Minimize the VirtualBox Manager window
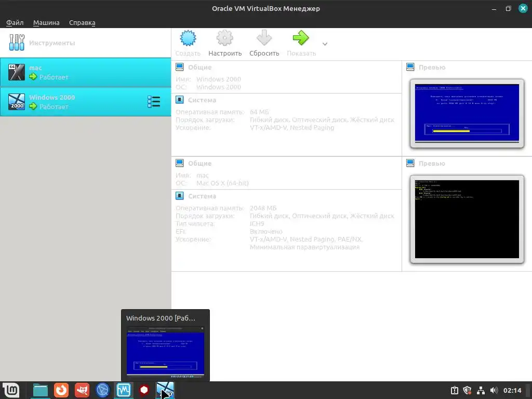Screen dimensions: 532x399 tap(494, 9)
